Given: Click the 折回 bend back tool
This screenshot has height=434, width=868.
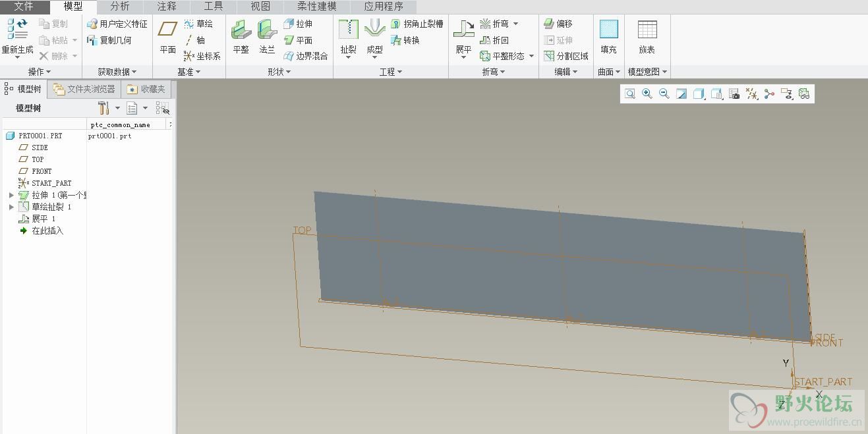Looking at the screenshot, I should point(494,40).
